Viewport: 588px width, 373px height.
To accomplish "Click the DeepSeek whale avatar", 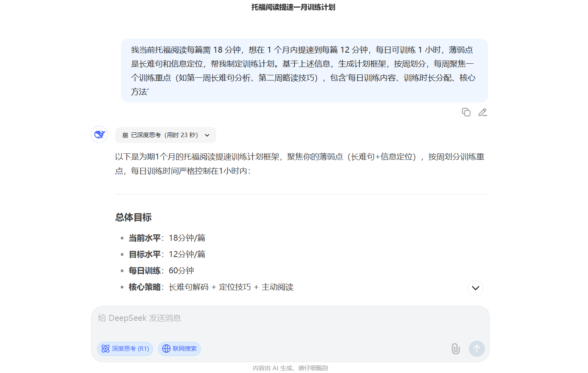I will point(99,134).
